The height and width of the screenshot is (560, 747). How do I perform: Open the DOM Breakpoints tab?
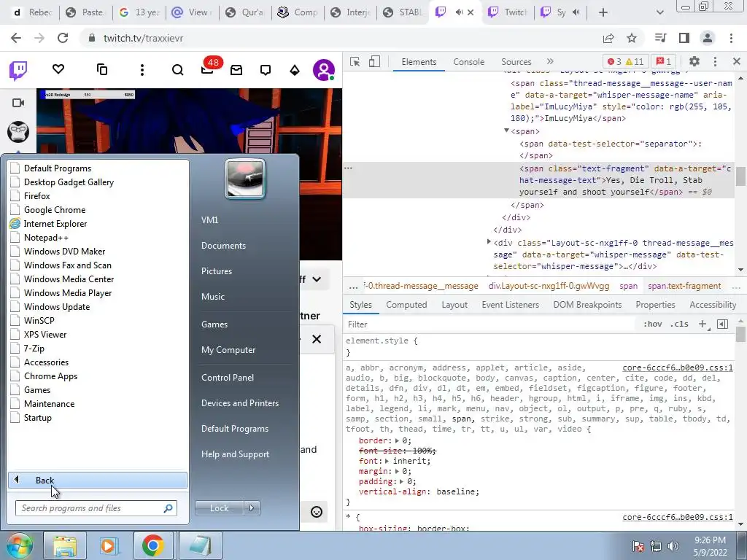[587, 305]
